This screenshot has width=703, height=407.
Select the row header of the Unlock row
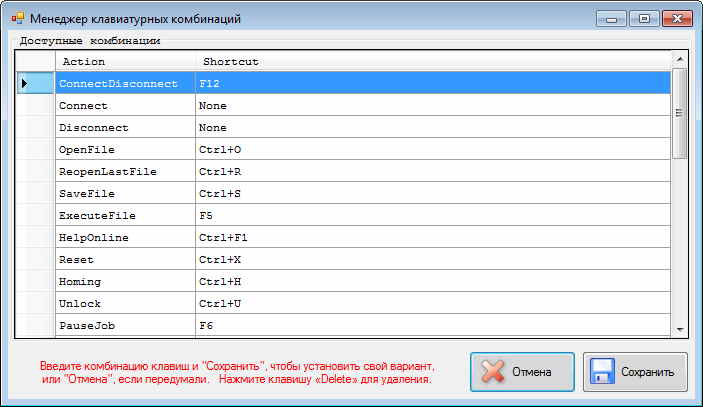coord(35,304)
